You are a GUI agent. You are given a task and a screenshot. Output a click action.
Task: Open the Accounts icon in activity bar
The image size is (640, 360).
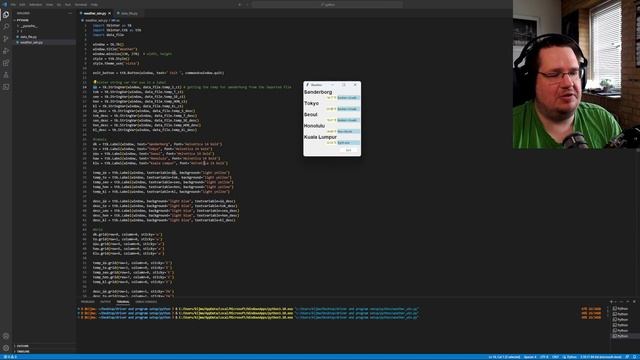(6, 336)
